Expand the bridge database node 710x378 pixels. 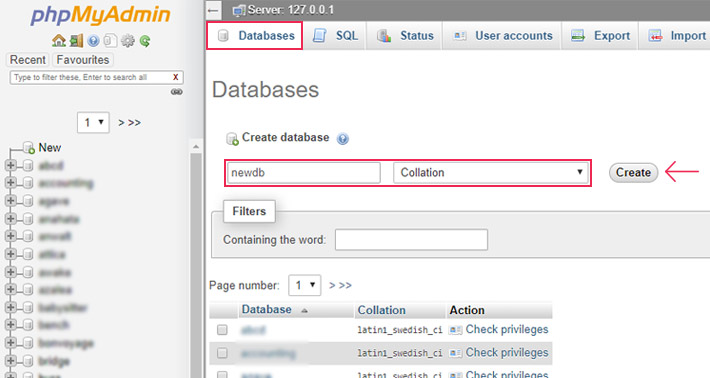[10, 361]
